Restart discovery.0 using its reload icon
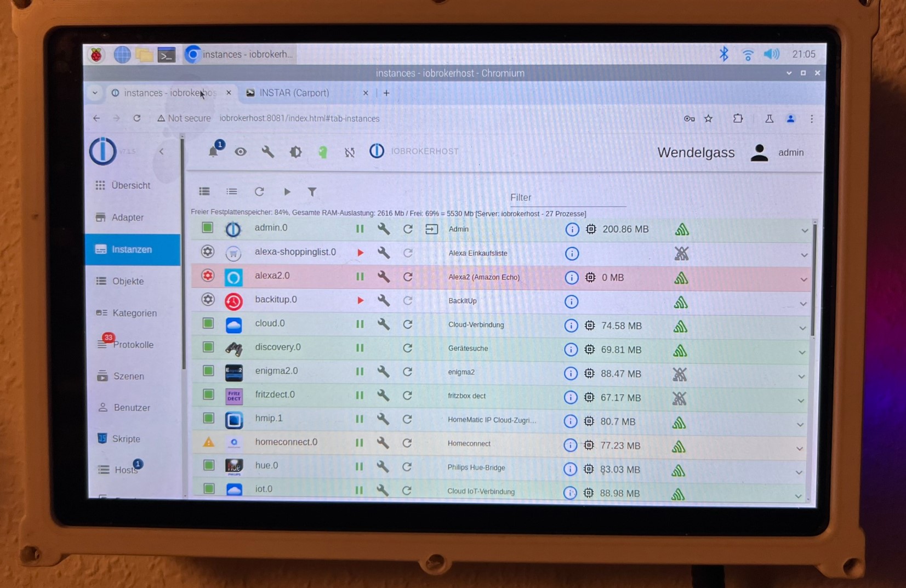The image size is (906, 588). tap(408, 347)
